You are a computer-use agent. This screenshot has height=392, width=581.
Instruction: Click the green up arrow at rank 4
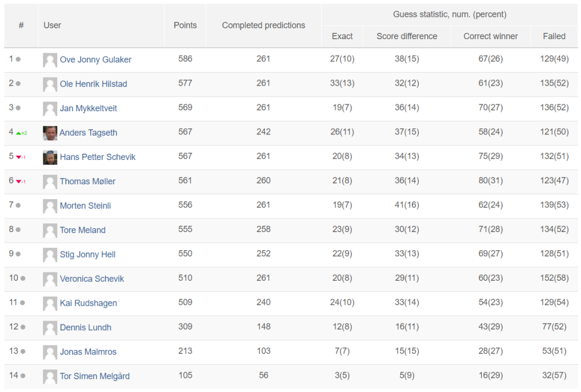[19, 133]
